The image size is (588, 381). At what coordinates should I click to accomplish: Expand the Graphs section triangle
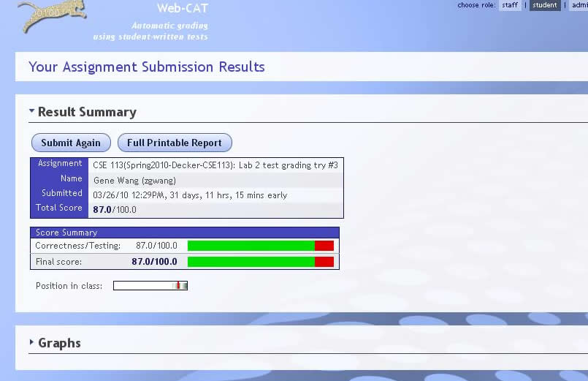(x=32, y=342)
